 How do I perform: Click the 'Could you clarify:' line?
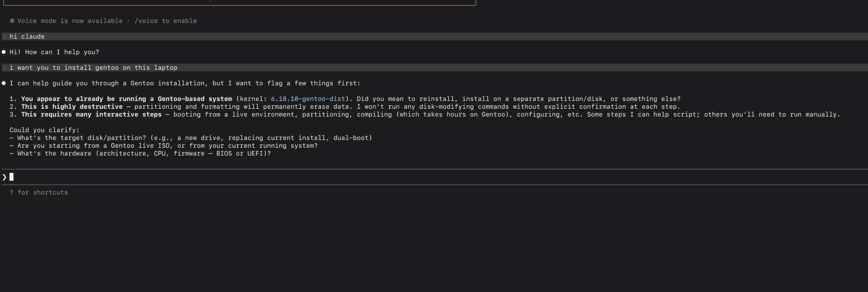45,130
